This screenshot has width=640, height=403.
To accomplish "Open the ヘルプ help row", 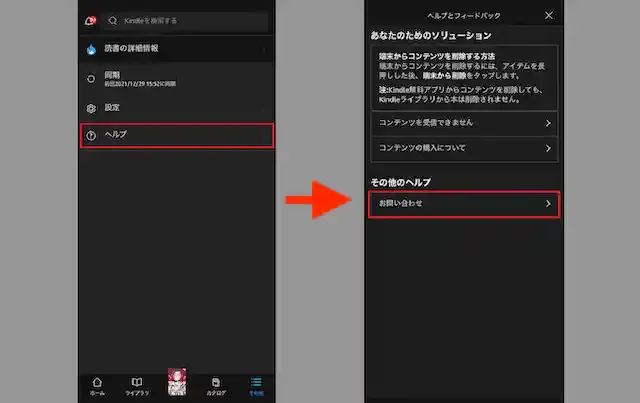I will [177, 136].
